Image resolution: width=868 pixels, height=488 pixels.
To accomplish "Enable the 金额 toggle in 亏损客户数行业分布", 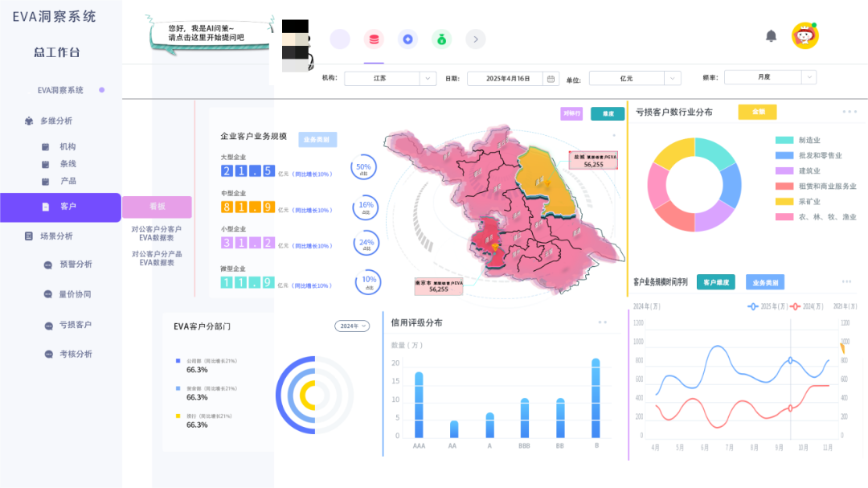I will pyautogui.click(x=756, y=112).
